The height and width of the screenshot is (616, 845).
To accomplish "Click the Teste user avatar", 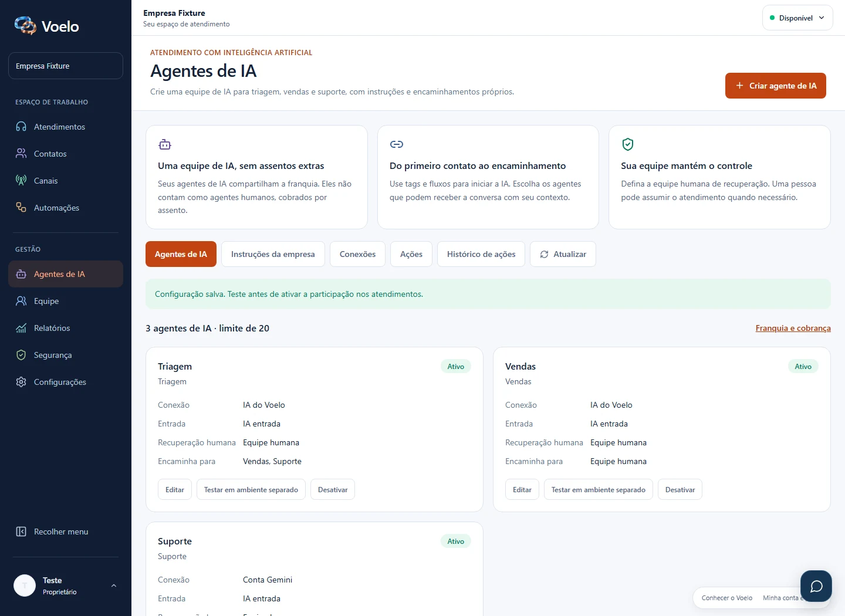I will (x=25, y=585).
